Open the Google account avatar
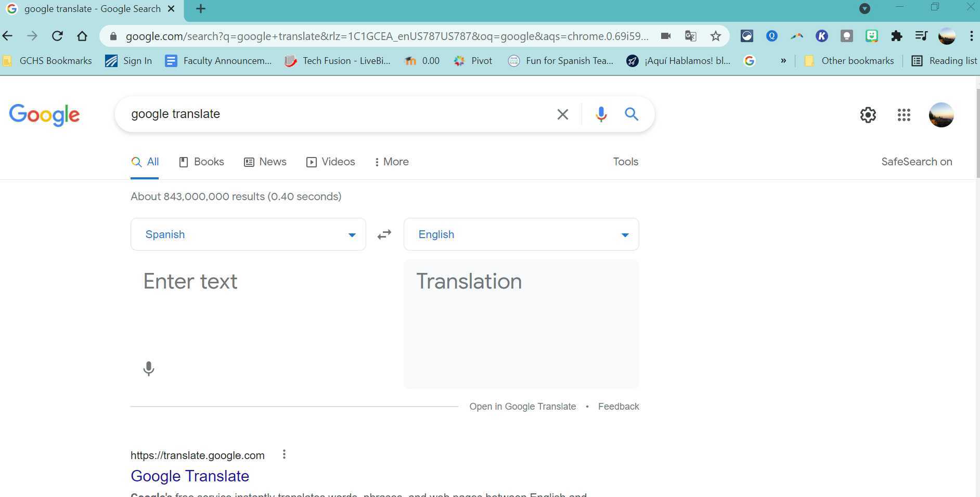Screen dimensions: 980x497 (941, 115)
